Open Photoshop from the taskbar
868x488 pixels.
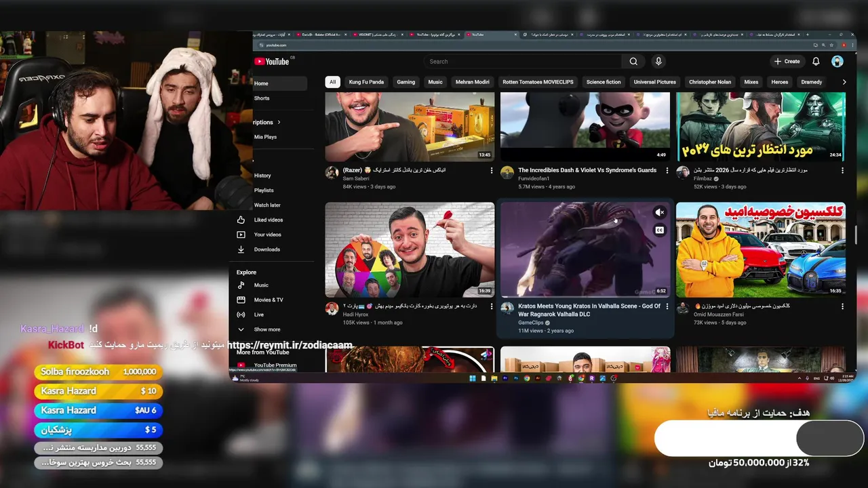(x=516, y=378)
